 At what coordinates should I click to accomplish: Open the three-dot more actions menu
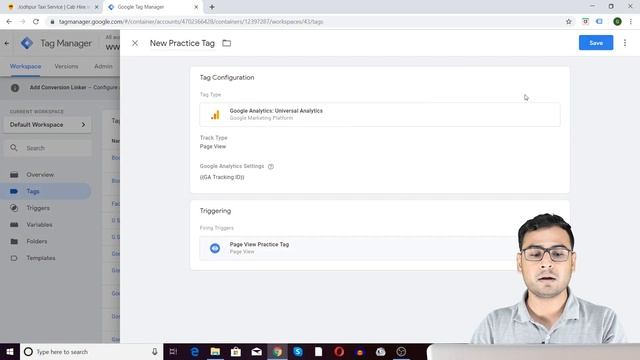[x=624, y=43]
